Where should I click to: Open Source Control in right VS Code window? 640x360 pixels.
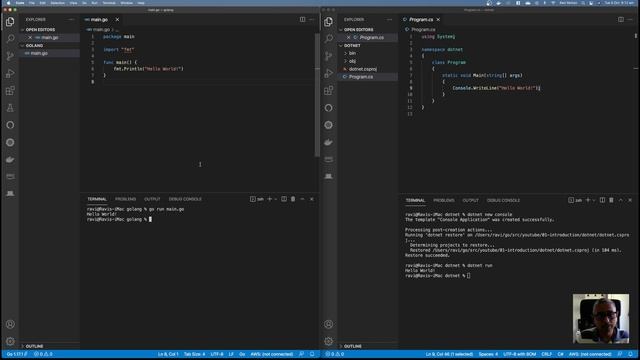(329, 56)
